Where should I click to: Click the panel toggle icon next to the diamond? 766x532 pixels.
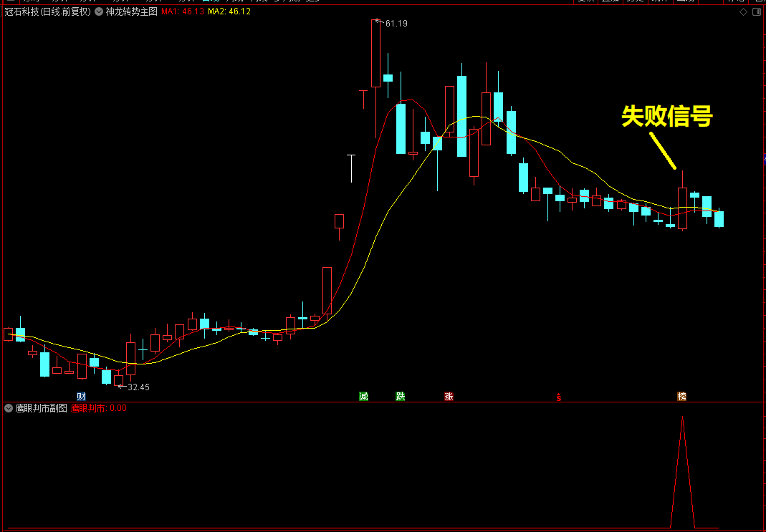(757, 11)
